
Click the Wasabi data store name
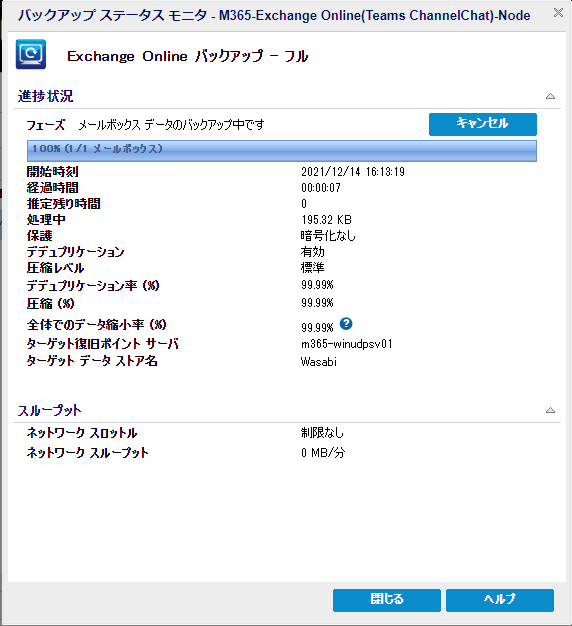319,362
